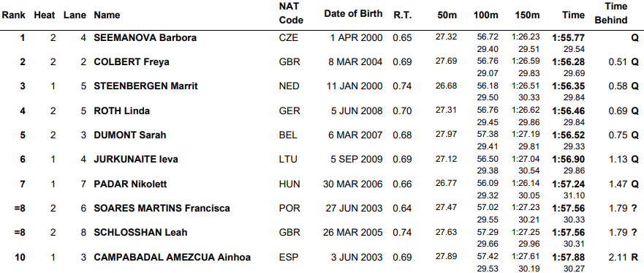Click the Time Behind column header
This screenshot has height=273, width=644.
click(x=610, y=14)
